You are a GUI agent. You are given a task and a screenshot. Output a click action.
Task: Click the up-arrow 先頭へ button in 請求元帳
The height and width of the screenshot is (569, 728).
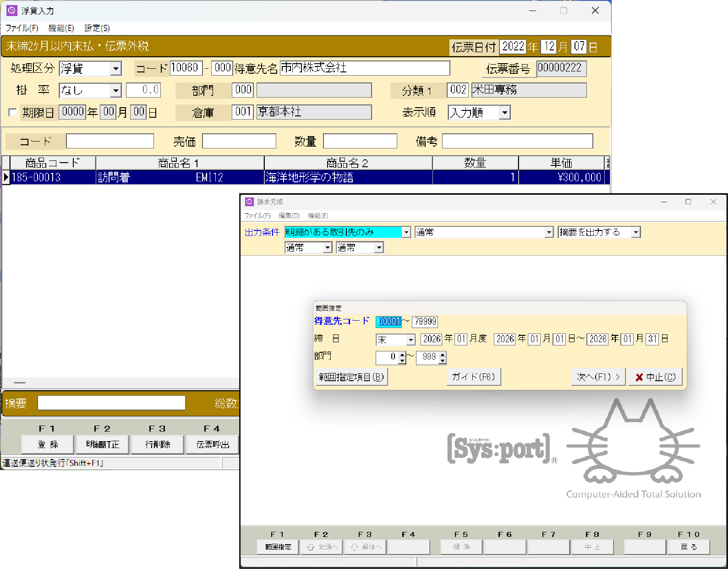(322, 547)
